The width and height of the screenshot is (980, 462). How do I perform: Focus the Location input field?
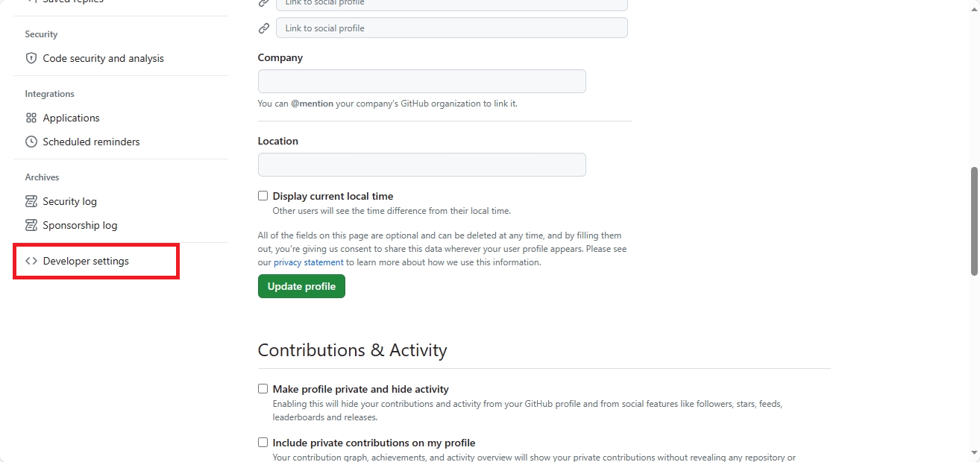click(x=421, y=165)
